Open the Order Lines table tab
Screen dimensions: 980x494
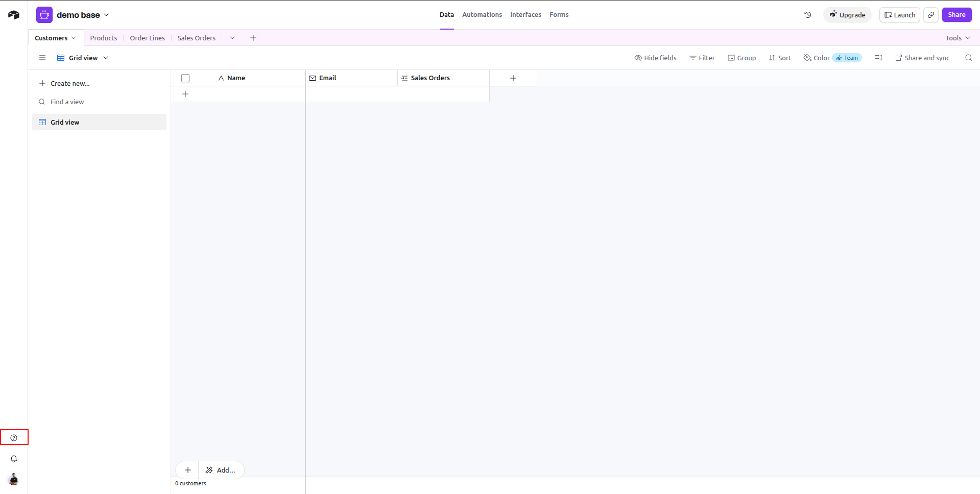(x=147, y=38)
